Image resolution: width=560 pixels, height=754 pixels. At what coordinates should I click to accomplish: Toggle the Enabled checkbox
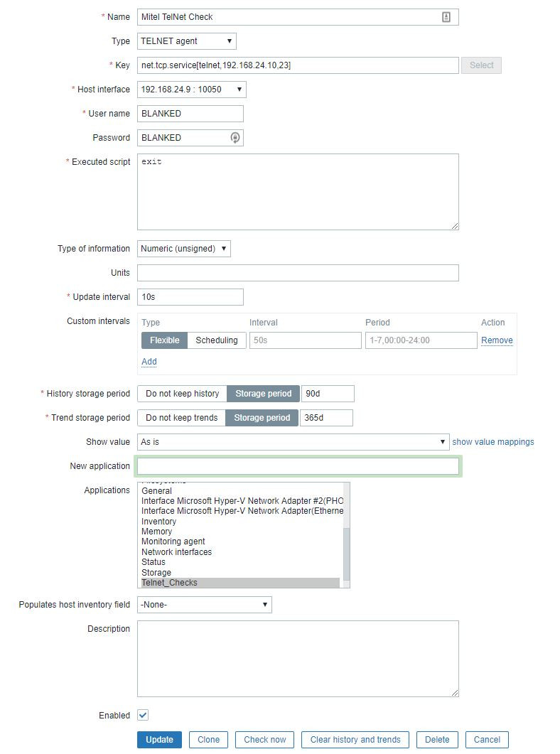[143, 715]
